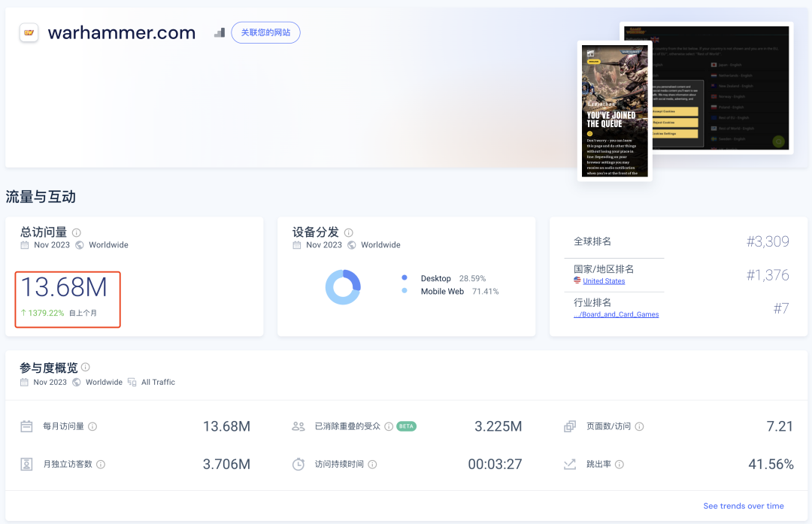Click the industry rank value #7

[781, 308]
